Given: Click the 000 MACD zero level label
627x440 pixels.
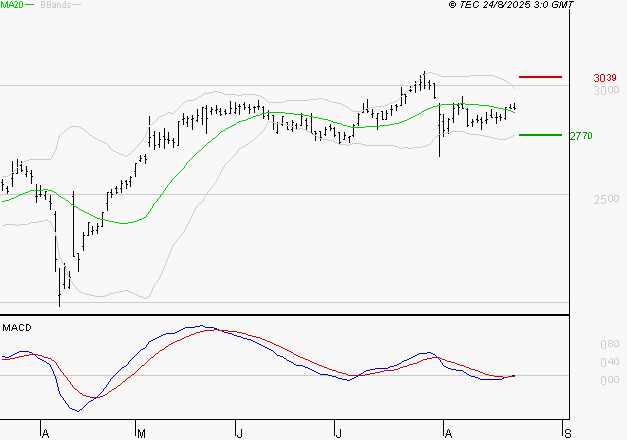Looking at the screenshot, I should point(608,380).
